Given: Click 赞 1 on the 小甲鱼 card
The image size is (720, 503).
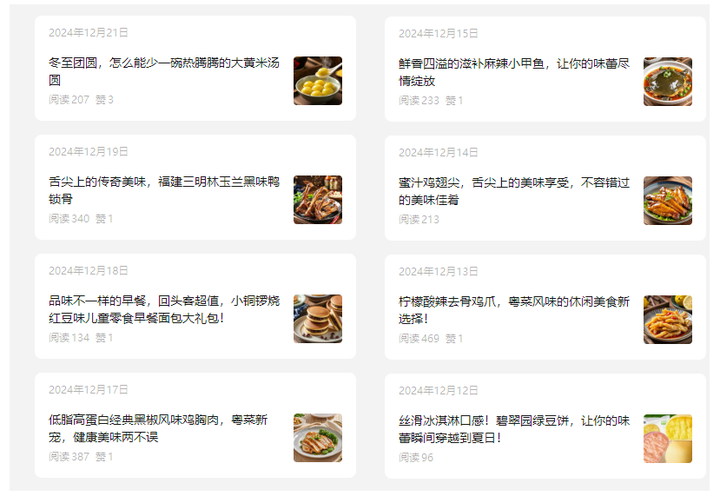Looking at the screenshot, I should pos(454,101).
